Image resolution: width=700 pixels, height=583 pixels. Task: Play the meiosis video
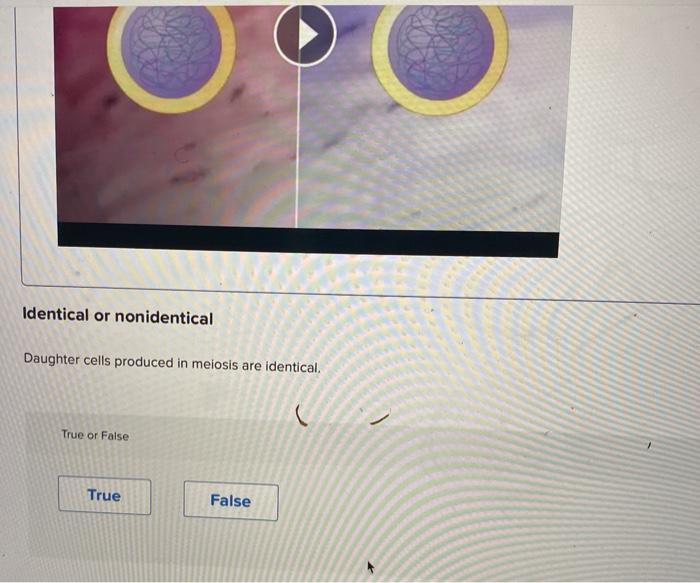pos(305,35)
